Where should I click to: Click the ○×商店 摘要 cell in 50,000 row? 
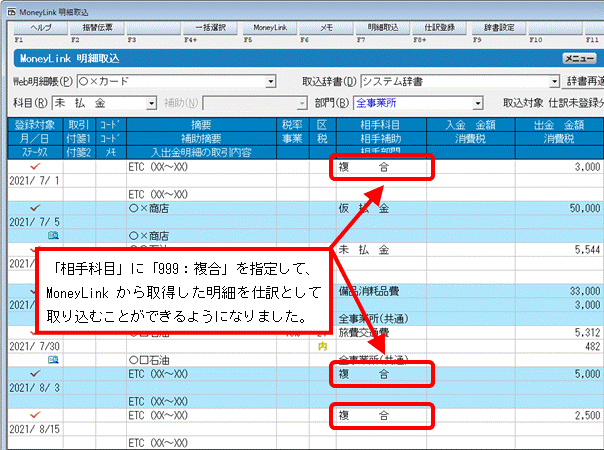(x=201, y=208)
